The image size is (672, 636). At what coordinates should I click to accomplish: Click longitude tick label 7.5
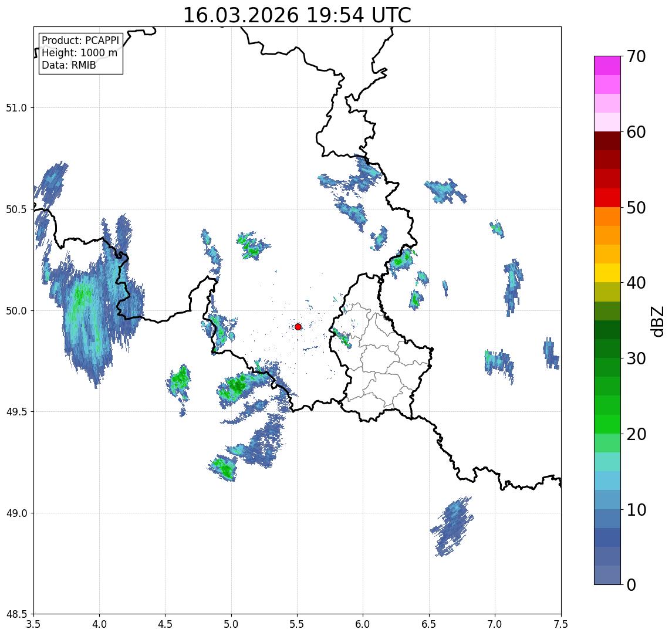click(561, 624)
